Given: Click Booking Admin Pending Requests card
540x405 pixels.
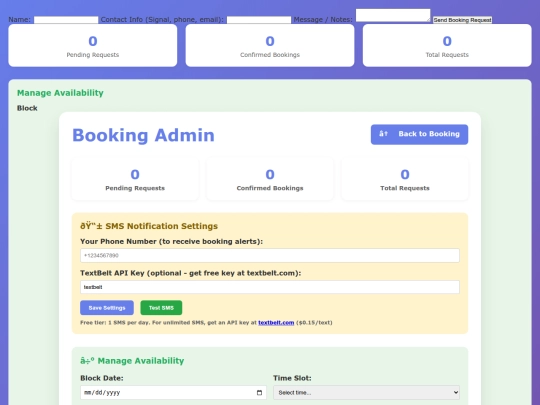Looking at the screenshot, I should (135, 179).
